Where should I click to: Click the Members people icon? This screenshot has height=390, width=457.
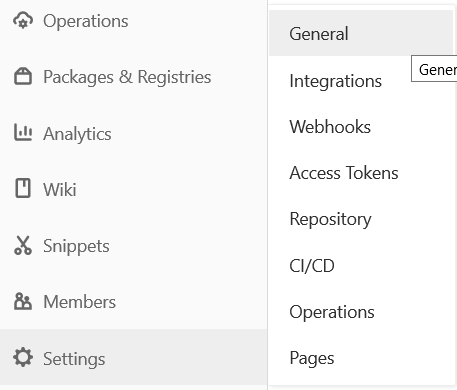pyautogui.click(x=23, y=301)
